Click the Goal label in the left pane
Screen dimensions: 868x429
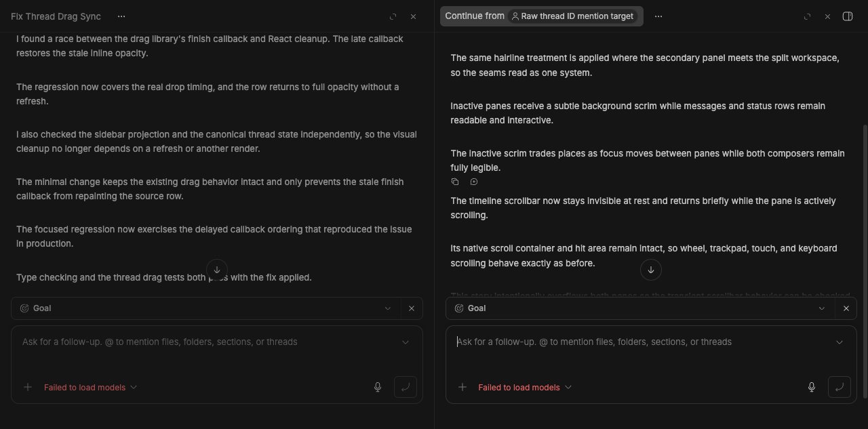tap(42, 308)
